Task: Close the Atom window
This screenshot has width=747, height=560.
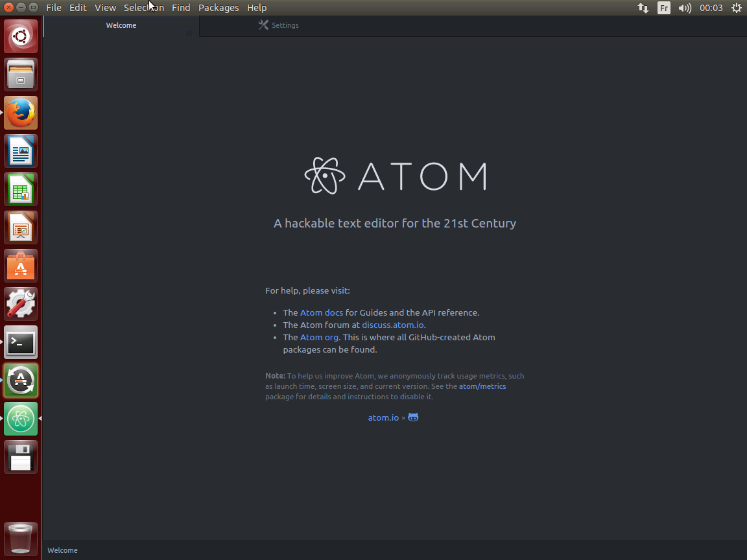Action: [8, 7]
